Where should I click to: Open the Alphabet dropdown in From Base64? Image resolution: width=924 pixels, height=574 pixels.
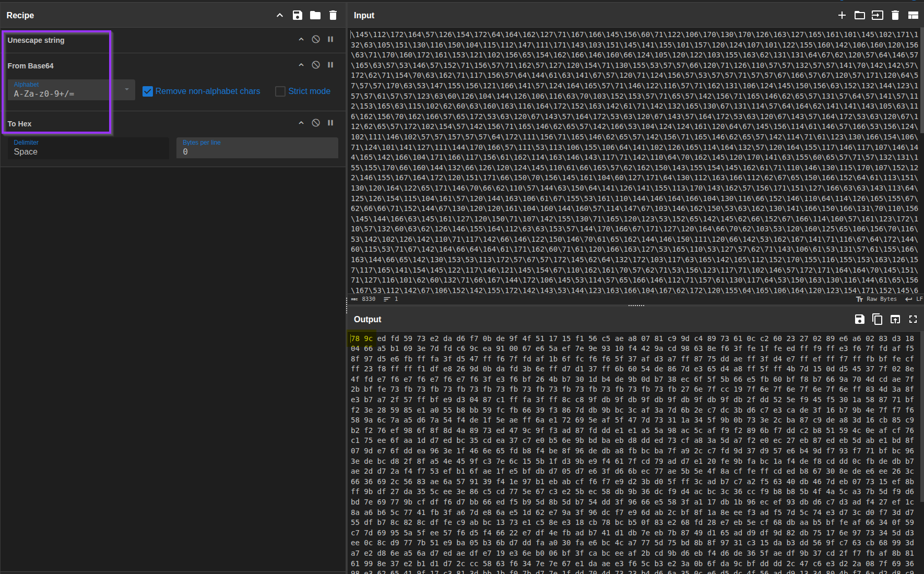click(x=125, y=90)
